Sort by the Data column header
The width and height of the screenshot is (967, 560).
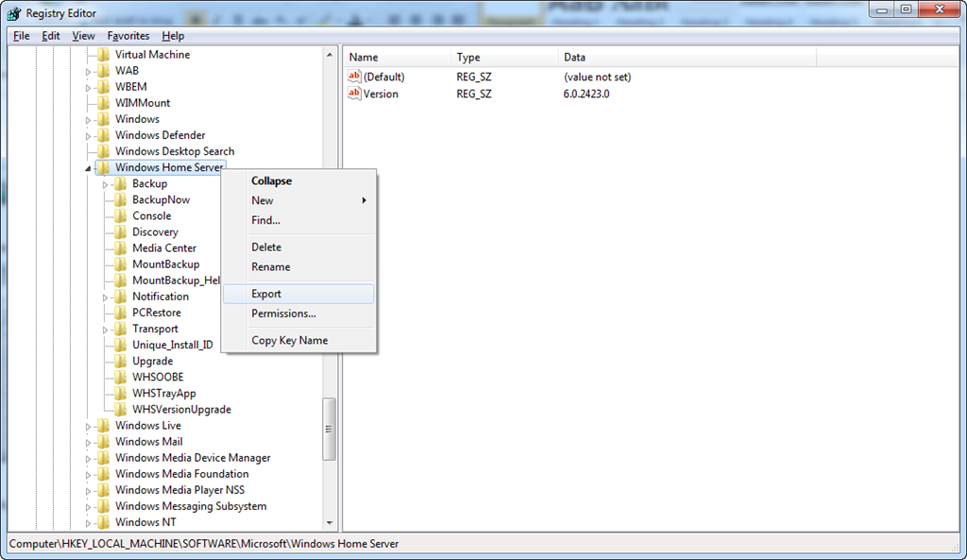[687, 58]
